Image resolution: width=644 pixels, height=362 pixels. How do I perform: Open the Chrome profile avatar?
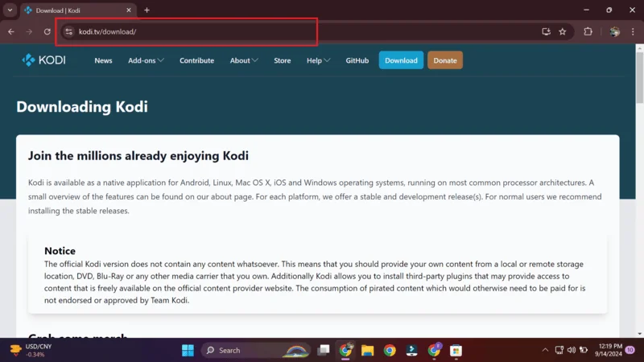tap(614, 31)
